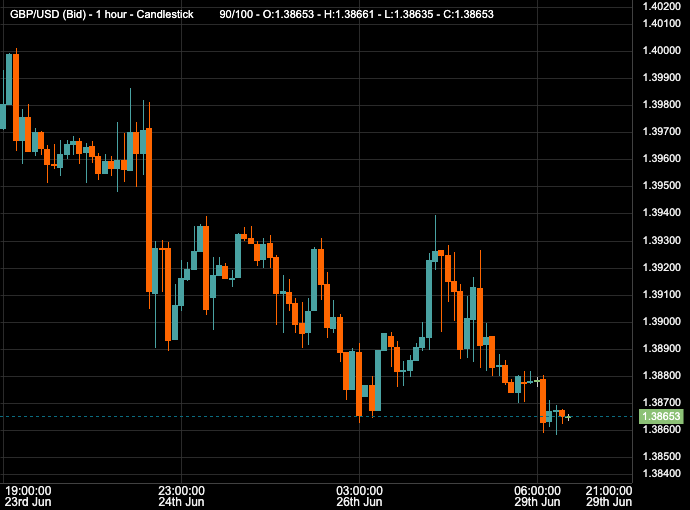Click the GBP/USD (Bid) chart title
Screen dimensions: 690x510
click(x=102, y=14)
